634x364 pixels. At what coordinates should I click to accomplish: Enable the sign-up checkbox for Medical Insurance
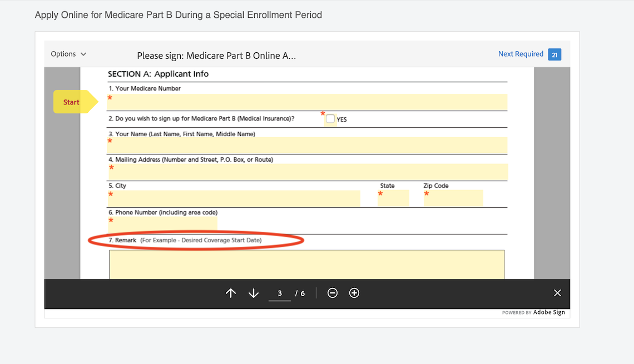pyautogui.click(x=330, y=118)
